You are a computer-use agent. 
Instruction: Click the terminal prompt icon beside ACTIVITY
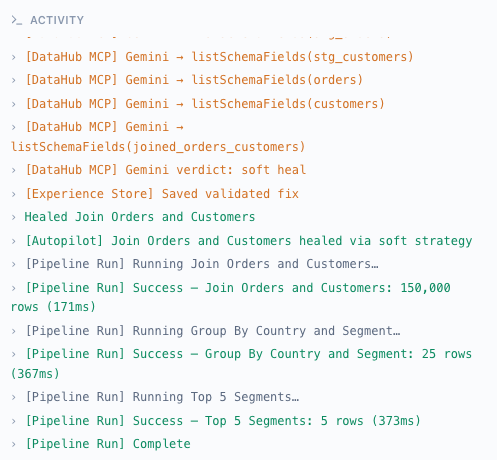[x=16, y=20]
